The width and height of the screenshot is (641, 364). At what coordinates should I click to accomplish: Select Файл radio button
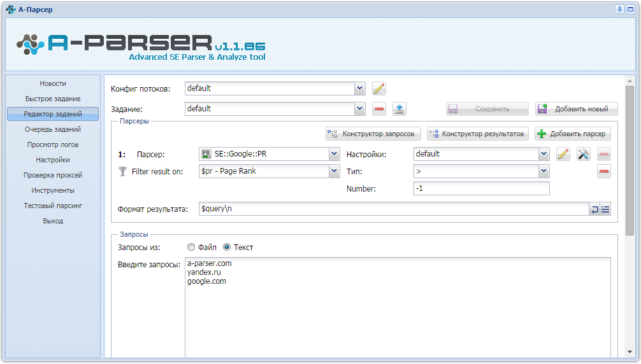tap(191, 247)
